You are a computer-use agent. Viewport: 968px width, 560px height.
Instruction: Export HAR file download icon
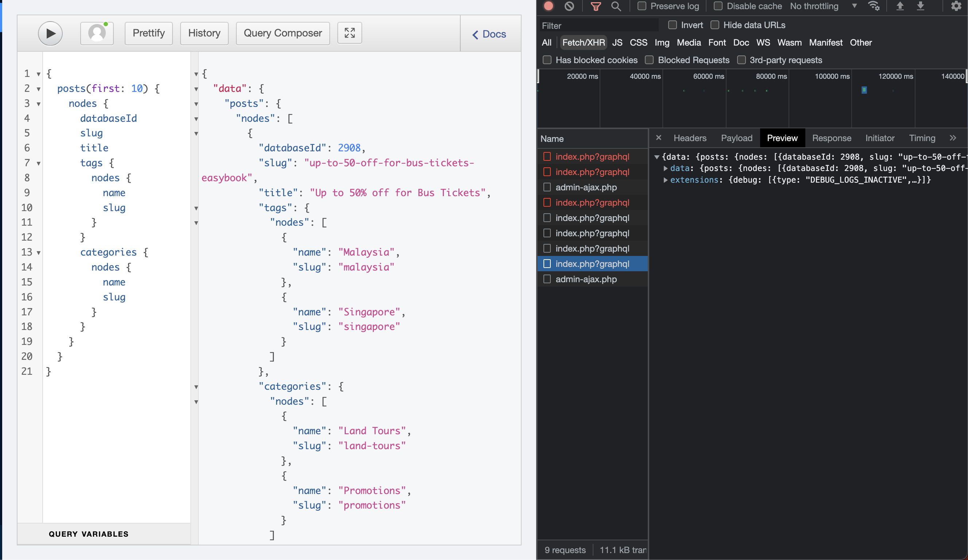[920, 6]
